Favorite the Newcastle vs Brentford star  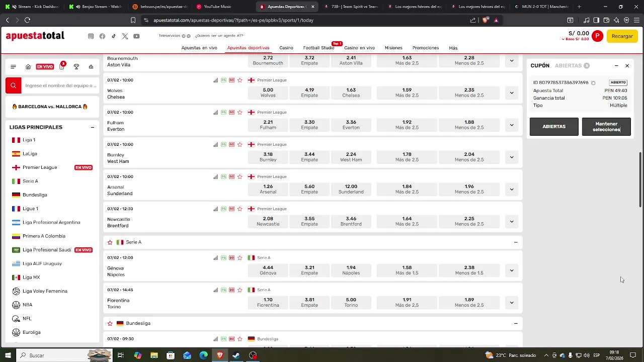click(240, 209)
